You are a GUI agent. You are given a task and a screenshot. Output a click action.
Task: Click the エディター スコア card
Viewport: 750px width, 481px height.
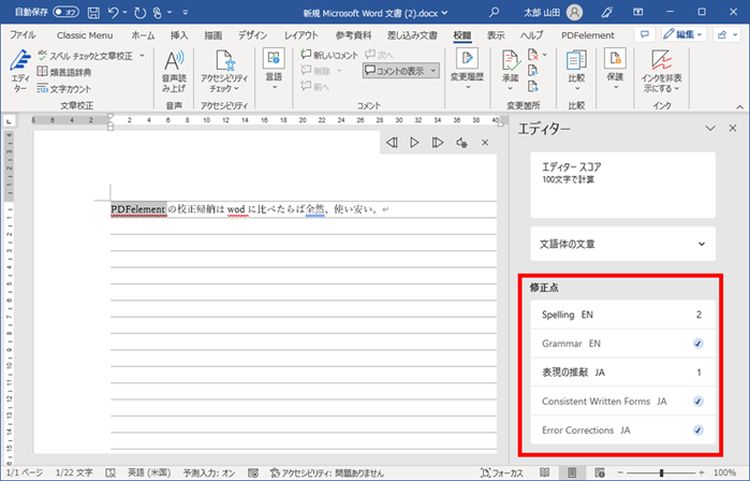tap(623, 185)
